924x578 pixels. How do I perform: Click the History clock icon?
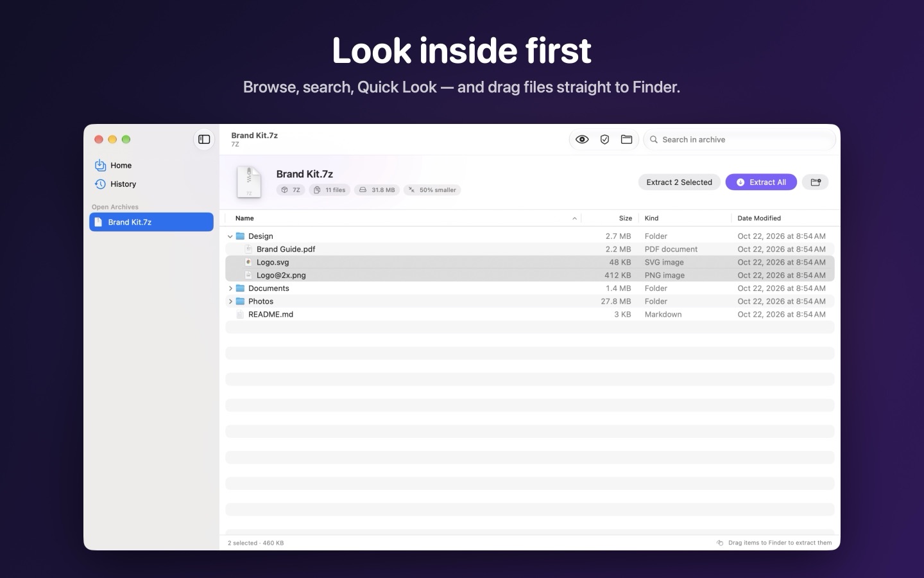click(100, 184)
